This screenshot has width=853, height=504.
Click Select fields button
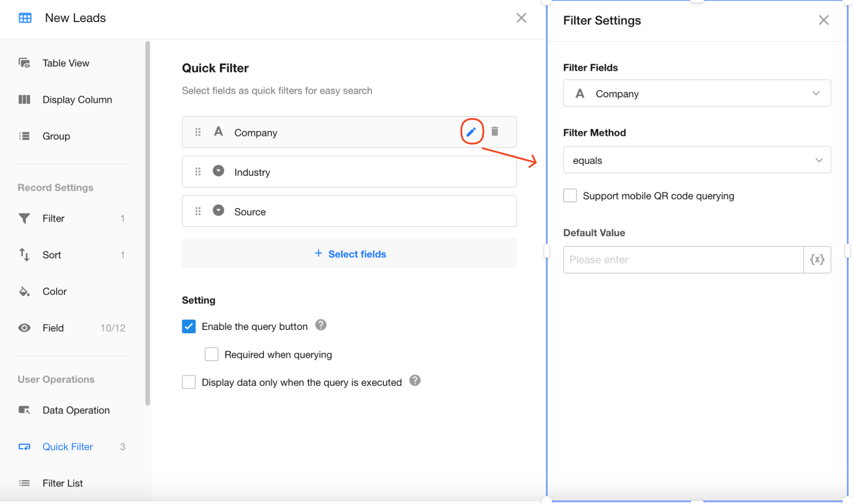349,254
